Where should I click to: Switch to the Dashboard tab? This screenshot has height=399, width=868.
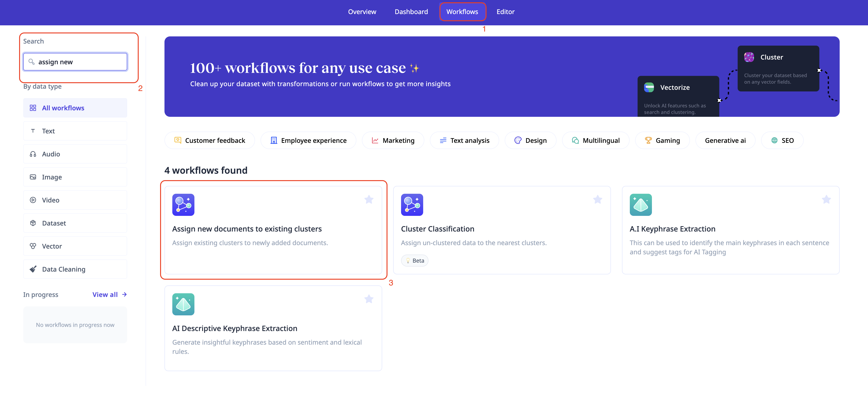(411, 12)
